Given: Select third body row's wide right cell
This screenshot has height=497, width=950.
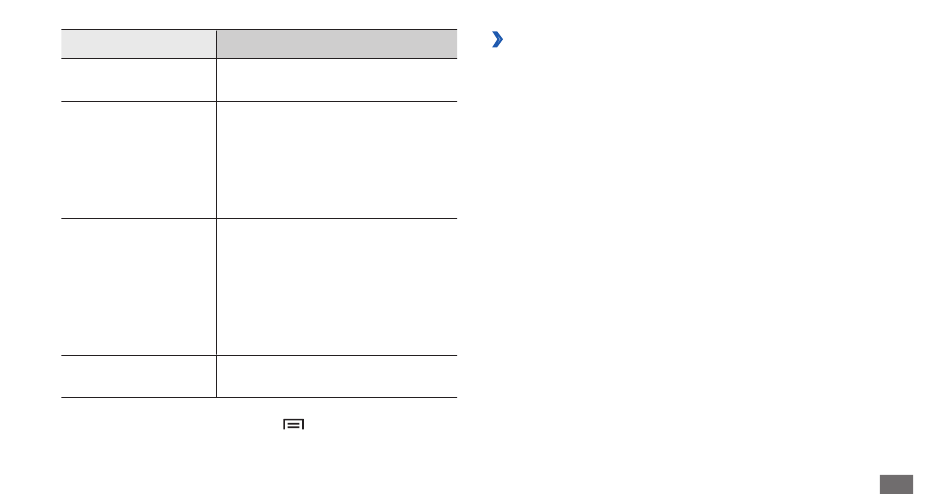Looking at the screenshot, I should pos(337,287).
